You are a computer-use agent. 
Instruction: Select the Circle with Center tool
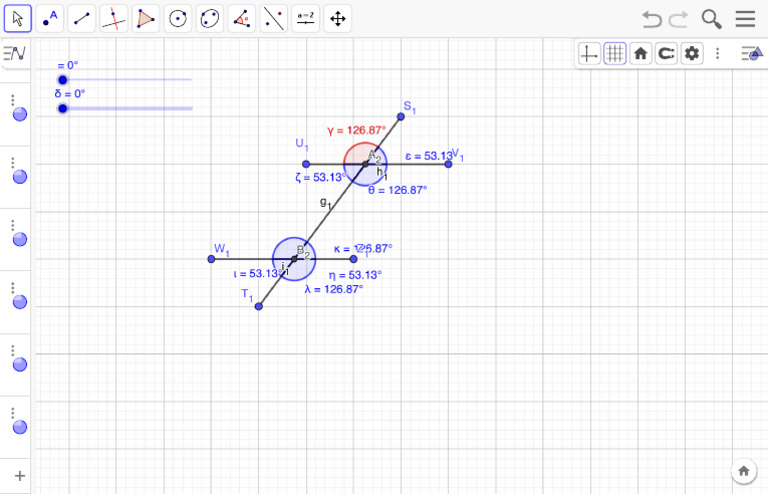pos(177,19)
